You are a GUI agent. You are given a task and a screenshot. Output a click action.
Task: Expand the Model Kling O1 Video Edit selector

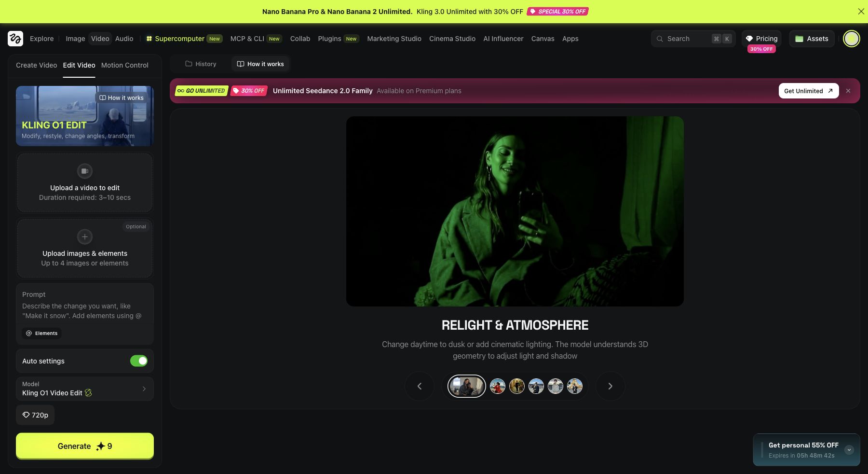click(x=85, y=389)
